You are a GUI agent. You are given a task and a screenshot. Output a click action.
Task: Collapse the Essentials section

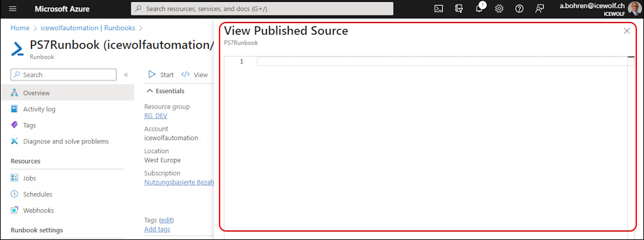coord(166,91)
